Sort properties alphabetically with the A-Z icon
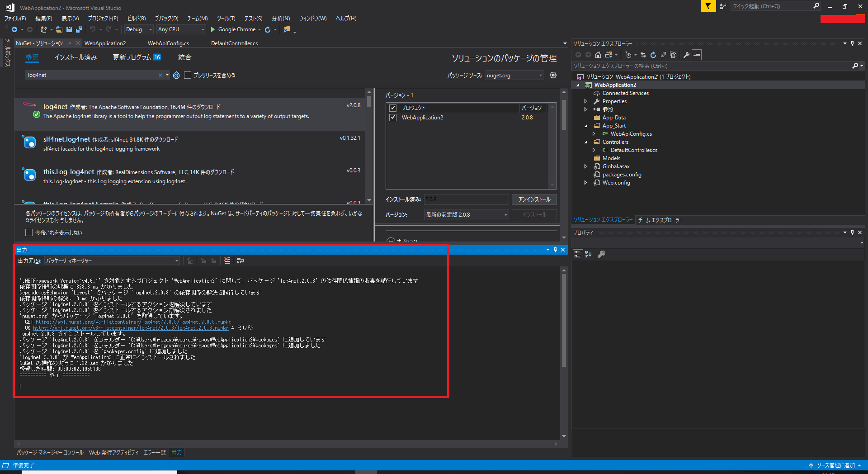Screen dimensions: 868x474 point(588,254)
